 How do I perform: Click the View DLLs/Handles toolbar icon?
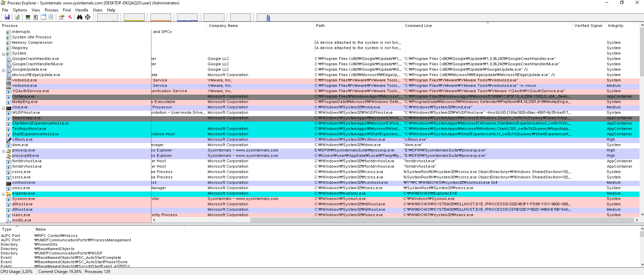click(x=51, y=17)
